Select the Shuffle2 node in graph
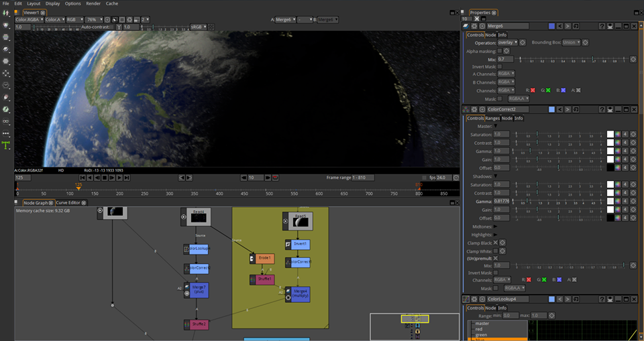This screenshot has width=644, height=341. [197, 324]
